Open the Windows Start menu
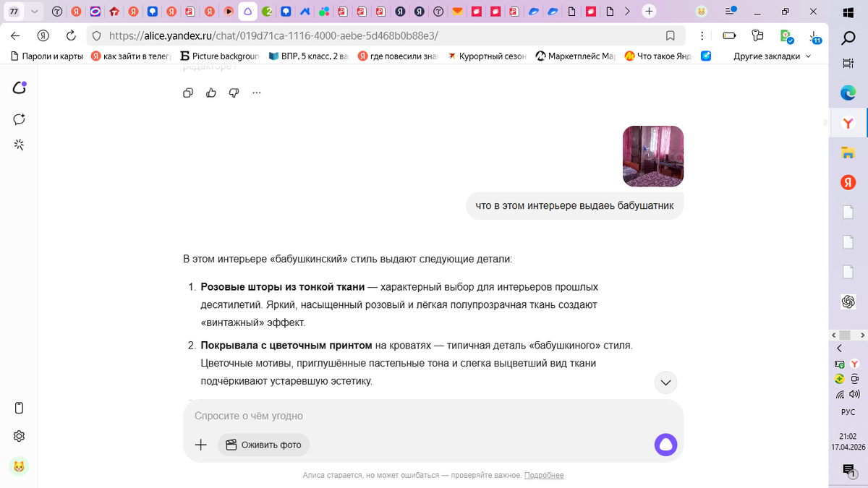The image size is (868, 488). [x=848, y=12]
